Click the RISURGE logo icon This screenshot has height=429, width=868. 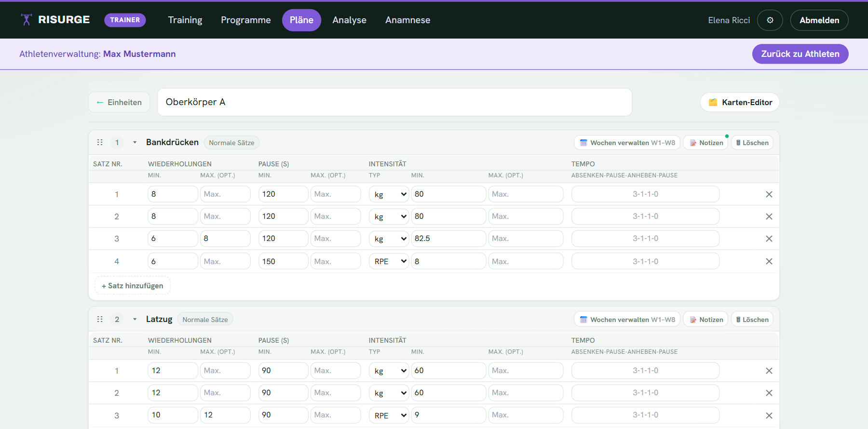point(27,20)
